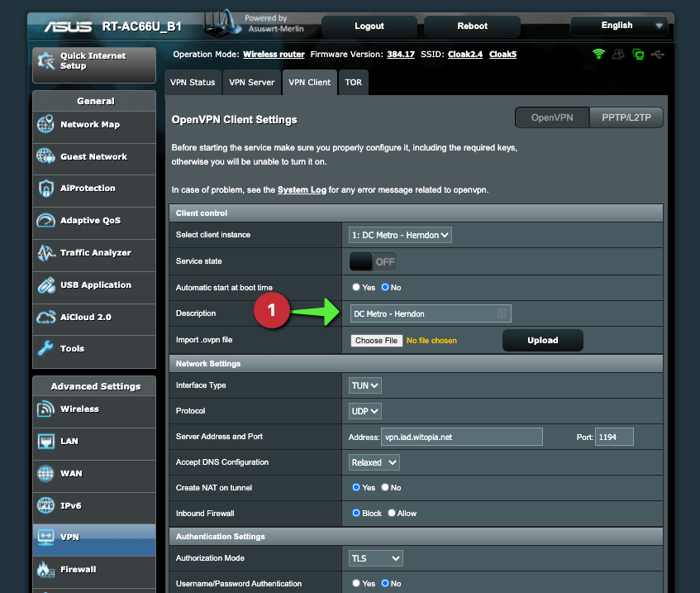
Task: Open USB Application puzzle icon
Action: (x=46, y=285)
